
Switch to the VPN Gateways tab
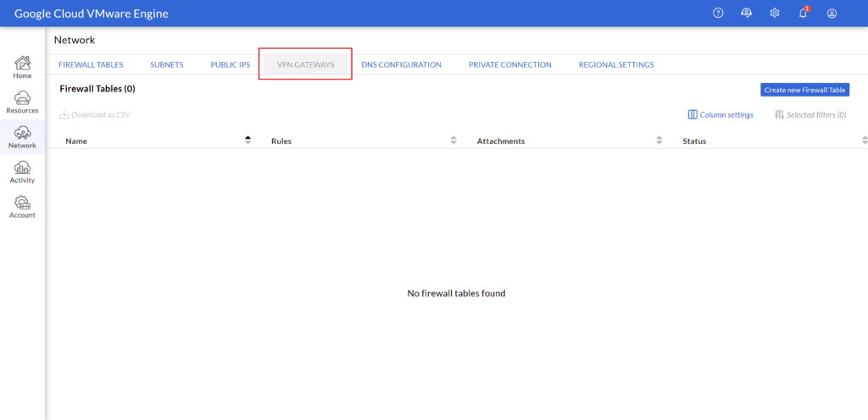[305, 64]
